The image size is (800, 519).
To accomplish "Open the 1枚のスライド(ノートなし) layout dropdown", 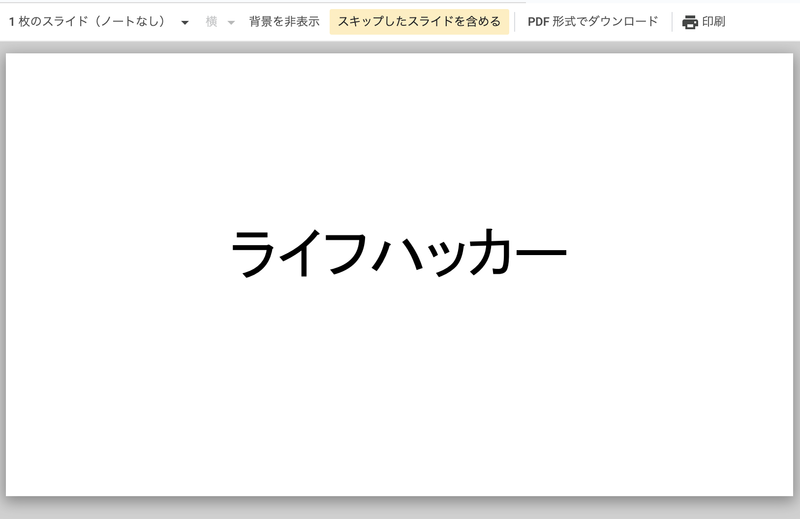I will [x=99, y=21].
